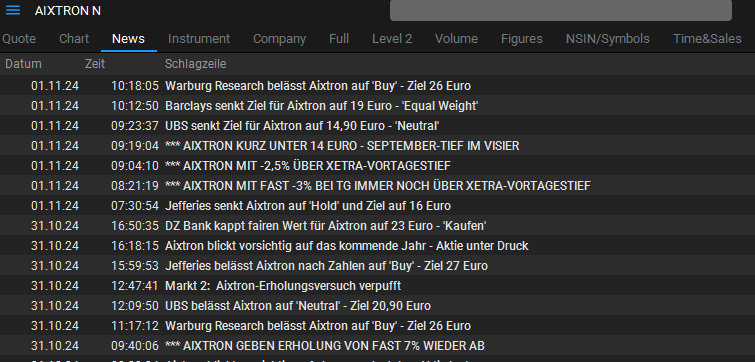Image resolution: width=755 pixels, height=362 pixels.
Task: Open the Chart tab
Action: [x=74, y=39]
